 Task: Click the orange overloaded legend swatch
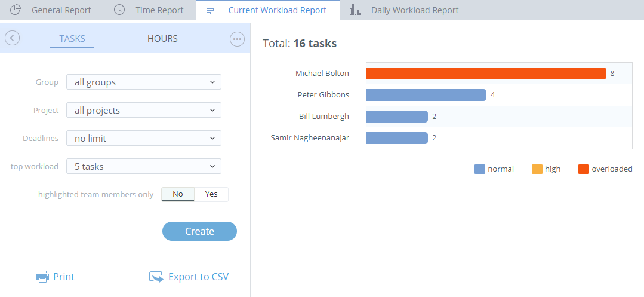584,169
